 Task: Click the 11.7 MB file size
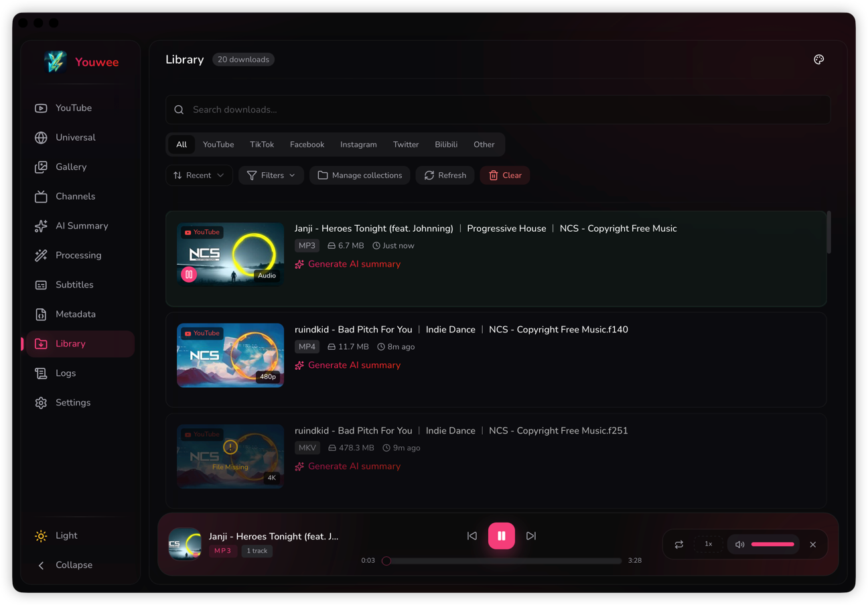coord(348,347)
